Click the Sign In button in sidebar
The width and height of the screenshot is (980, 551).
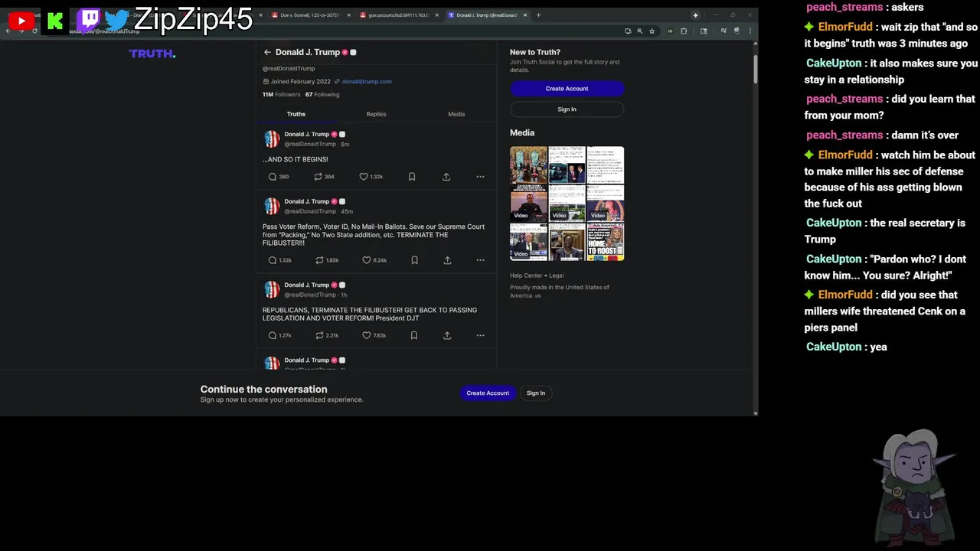click(567, 109)
